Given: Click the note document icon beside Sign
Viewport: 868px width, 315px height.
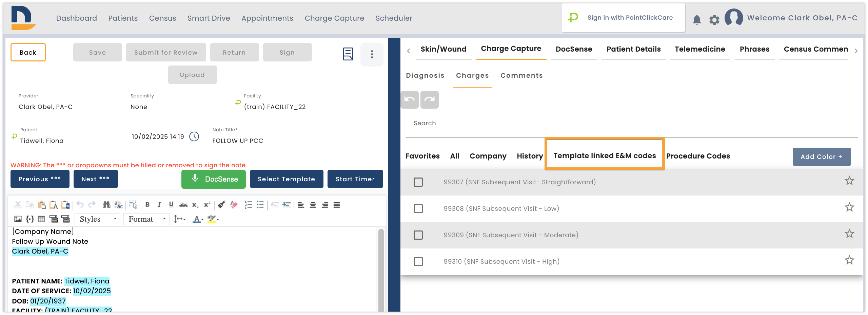Looking at the screenshot, I should pos(348,54).
